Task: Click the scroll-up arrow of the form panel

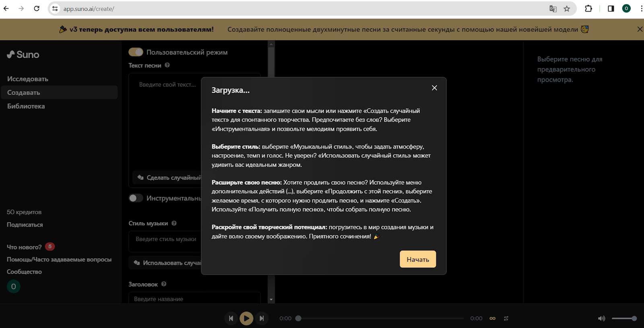Action: (x=271, y=44)
